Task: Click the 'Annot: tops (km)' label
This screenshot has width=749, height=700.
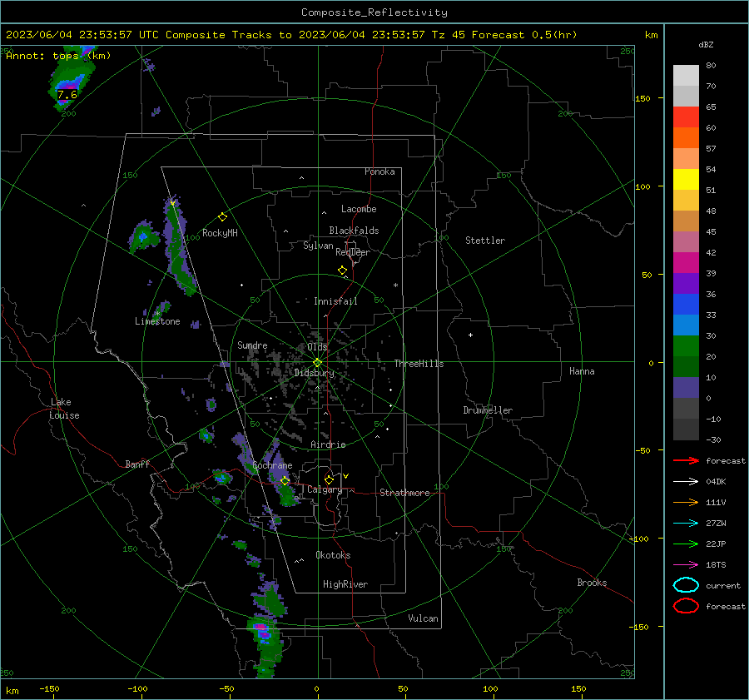Action: [x=58, y=56]
